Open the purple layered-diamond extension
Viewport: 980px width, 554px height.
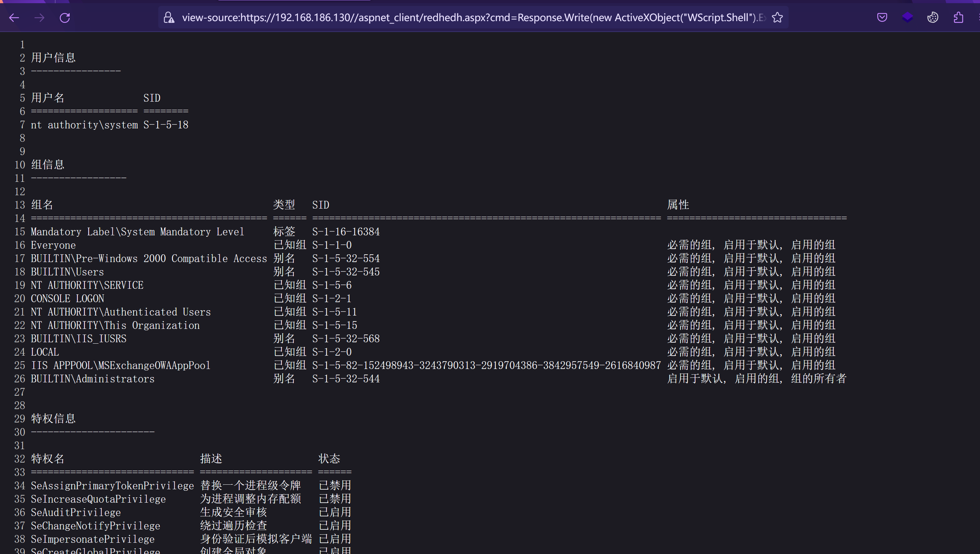point(907,18)
